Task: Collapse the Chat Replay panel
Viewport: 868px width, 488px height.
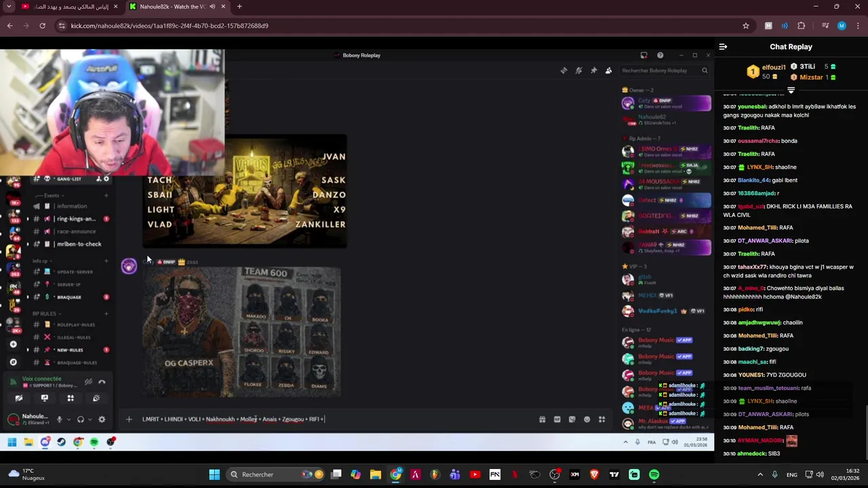Action: (x=723, y=47)
